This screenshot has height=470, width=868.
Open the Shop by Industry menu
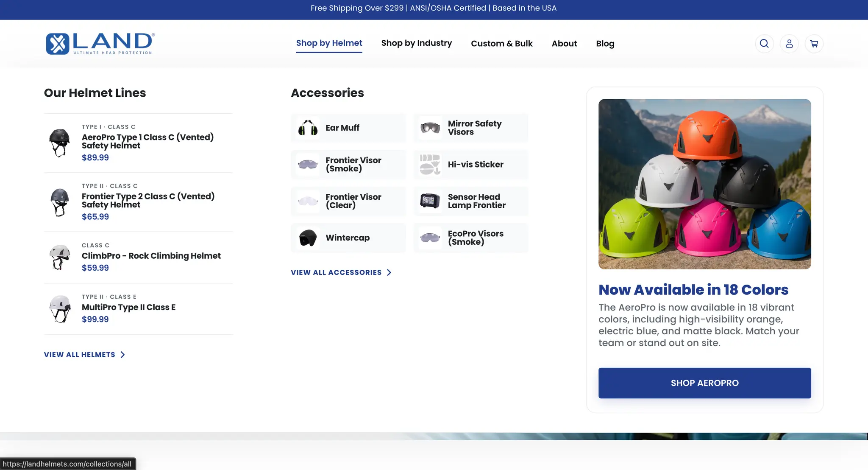(x=416, y=43)
